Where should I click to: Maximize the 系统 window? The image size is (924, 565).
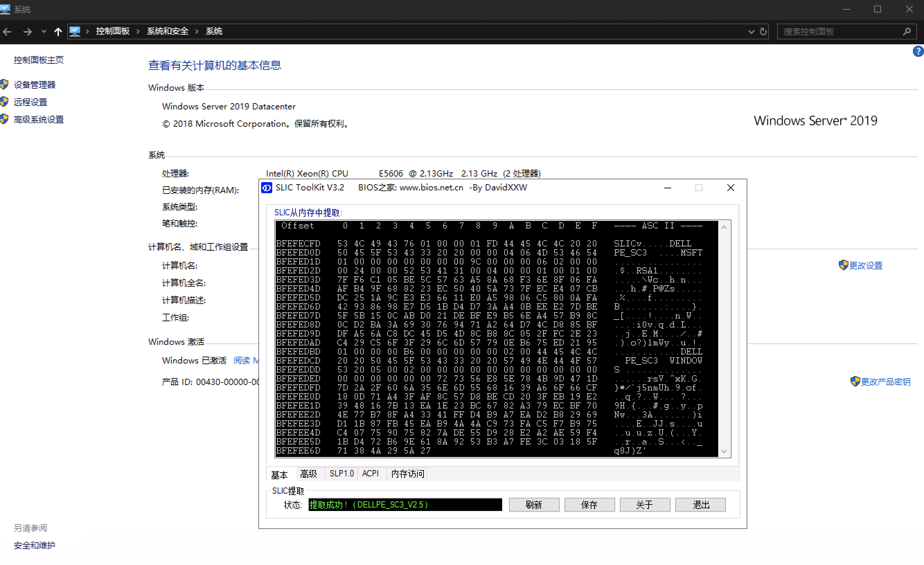pyautogui.click(x=878, y=9)
